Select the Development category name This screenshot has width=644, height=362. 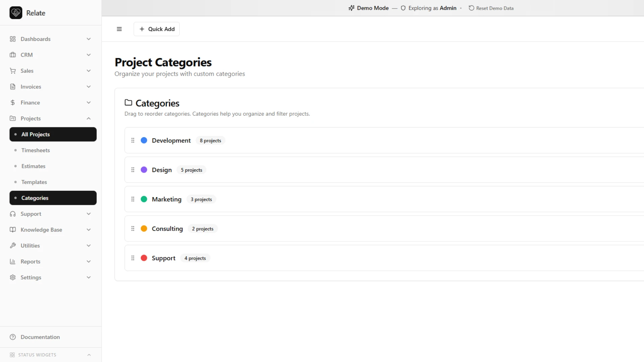(x=171, y=140)
